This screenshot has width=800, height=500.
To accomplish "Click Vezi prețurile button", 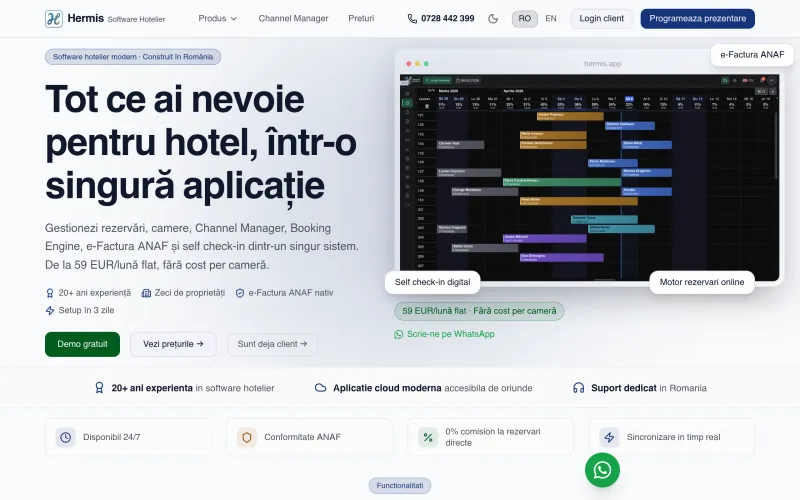I will [173, 344].
